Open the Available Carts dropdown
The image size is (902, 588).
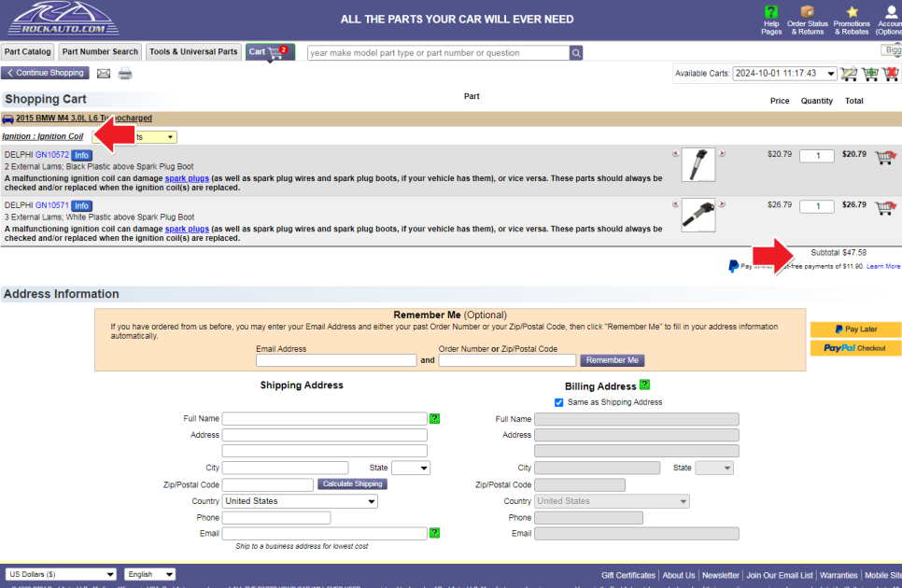tap(784, 74)
